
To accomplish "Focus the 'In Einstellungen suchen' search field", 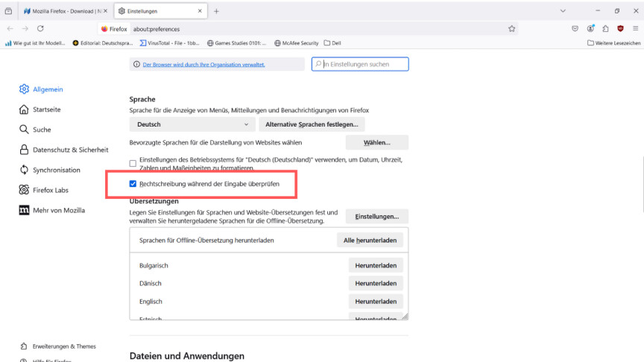I will [x=360, y=64].
